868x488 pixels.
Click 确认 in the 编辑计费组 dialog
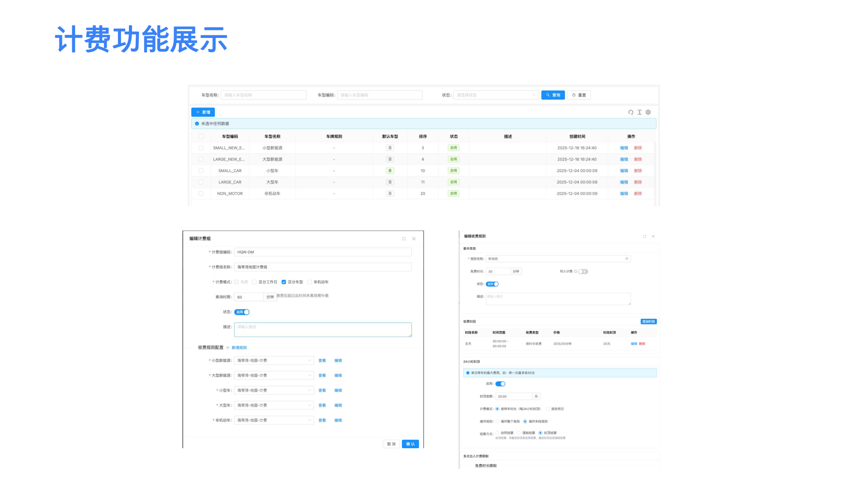(x=410, y=444)
